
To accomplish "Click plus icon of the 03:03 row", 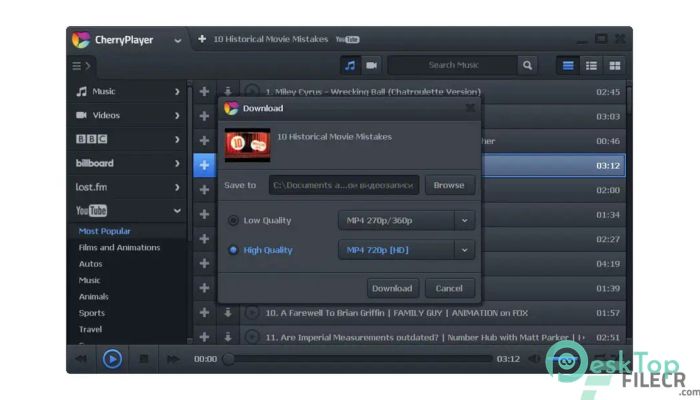I will [x=204, y=116].
